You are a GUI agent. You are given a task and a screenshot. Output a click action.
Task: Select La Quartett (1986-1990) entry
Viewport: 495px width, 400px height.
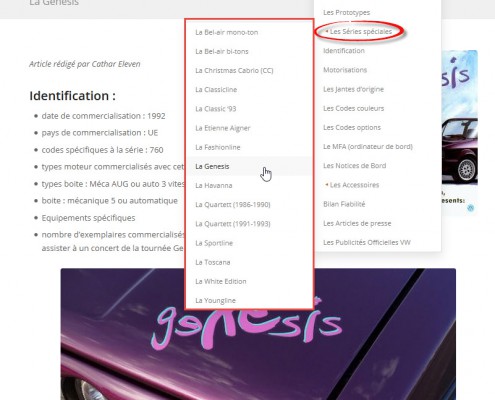pyautogui.click(x=233, y=204)
